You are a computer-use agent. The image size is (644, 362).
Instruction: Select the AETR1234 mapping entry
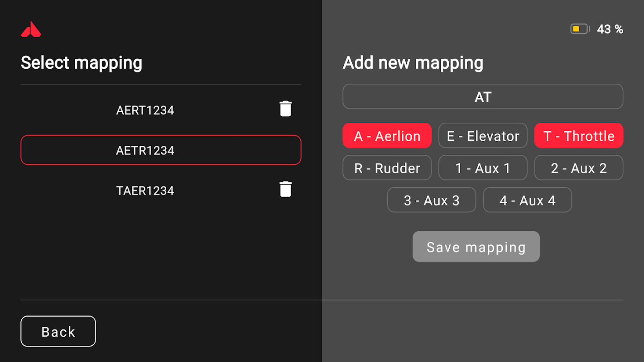pos(161,150)
